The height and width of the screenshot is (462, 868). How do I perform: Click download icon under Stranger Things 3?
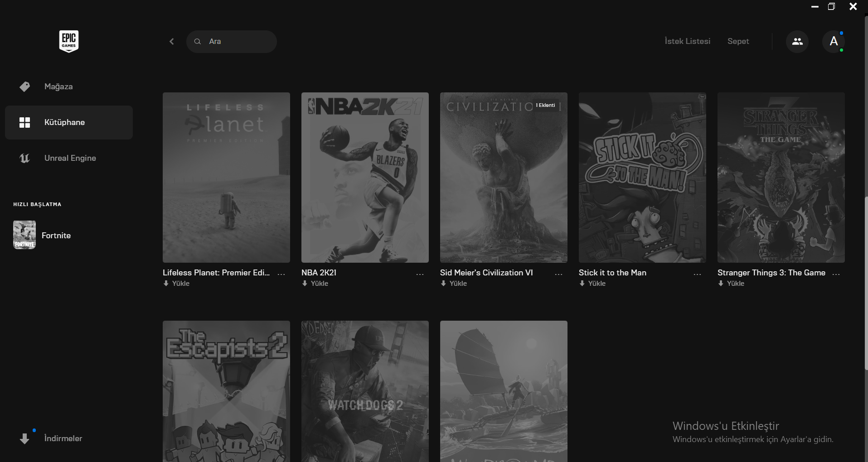(x=721, y=284)
